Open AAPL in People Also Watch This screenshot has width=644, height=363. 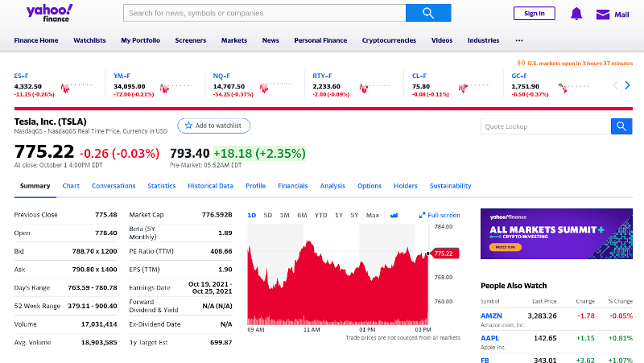click(490, 338)
